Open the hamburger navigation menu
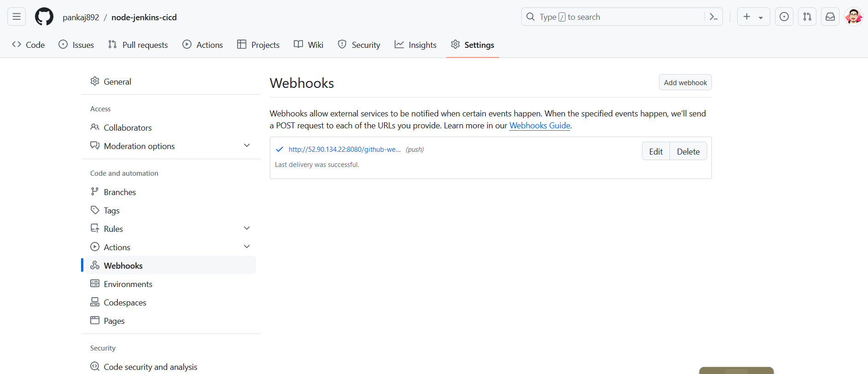868x374 pixels. tap(17, 17)
